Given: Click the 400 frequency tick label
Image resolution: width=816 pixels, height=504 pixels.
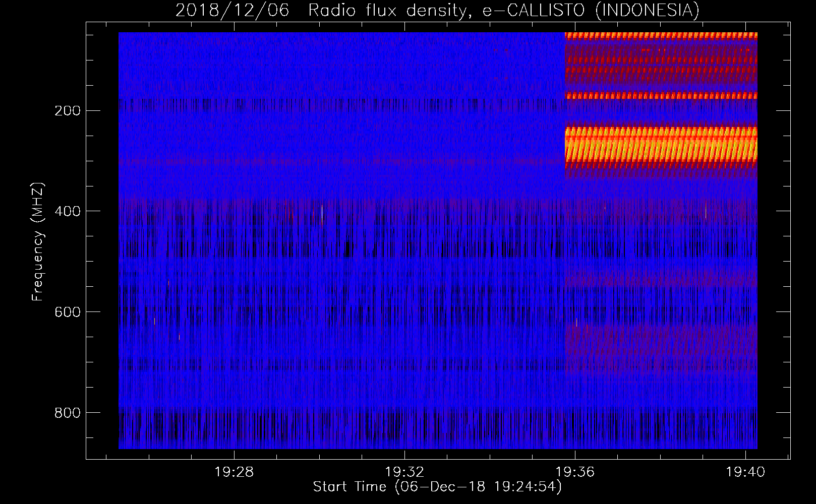Looking at the screenshot, I should click(x=68, y=211).
